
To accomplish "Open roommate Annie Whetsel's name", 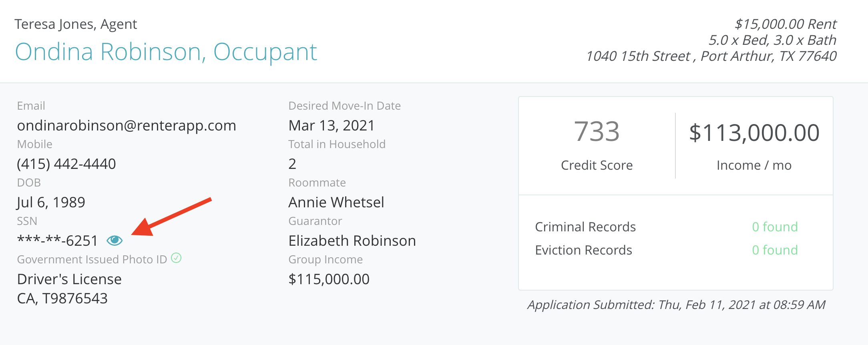I will coord(336,203).
